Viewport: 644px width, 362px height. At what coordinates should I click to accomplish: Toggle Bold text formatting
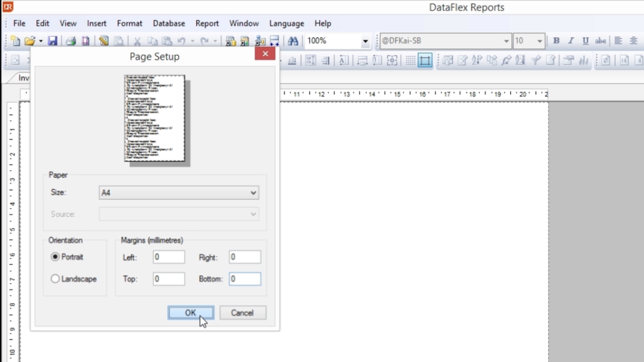556,41
